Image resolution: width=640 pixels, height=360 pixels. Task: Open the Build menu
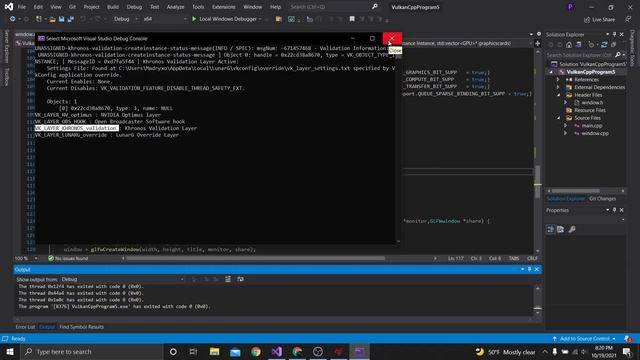click(113, 7)
